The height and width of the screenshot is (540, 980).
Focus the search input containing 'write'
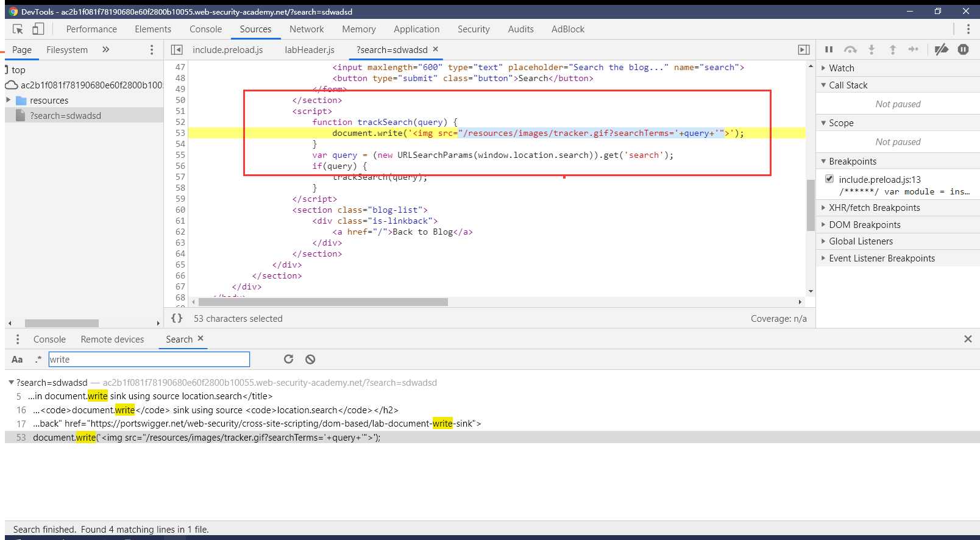coord(149,360)
